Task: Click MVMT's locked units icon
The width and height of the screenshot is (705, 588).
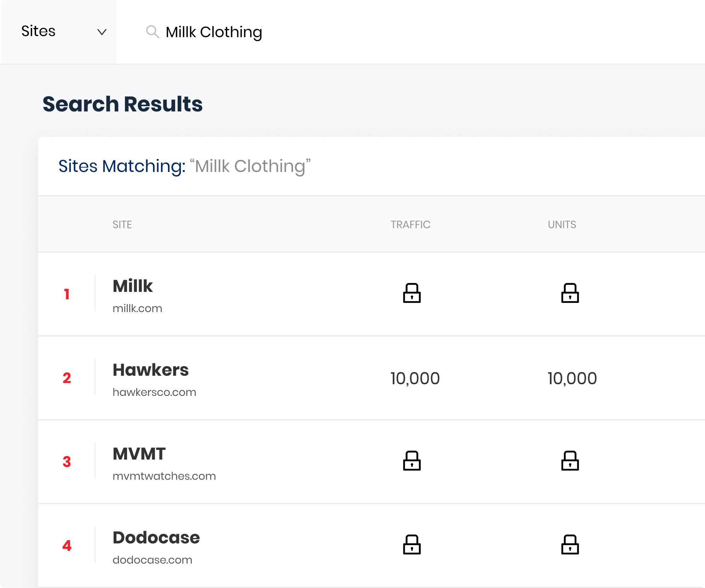Action: pos(570,461)
